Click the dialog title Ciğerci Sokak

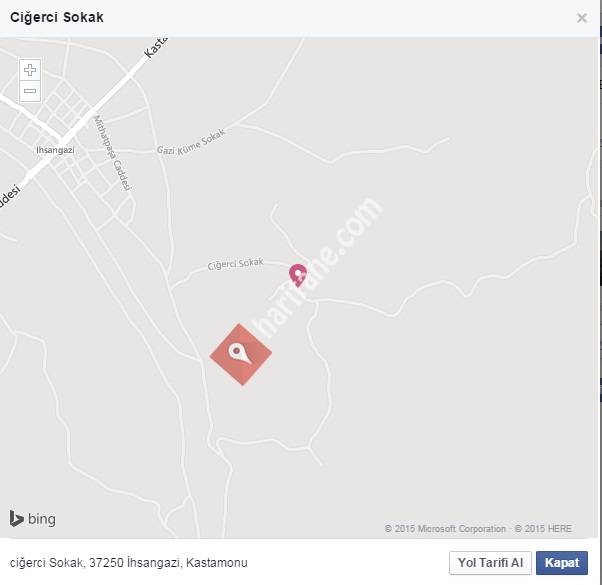click(56, 18)
